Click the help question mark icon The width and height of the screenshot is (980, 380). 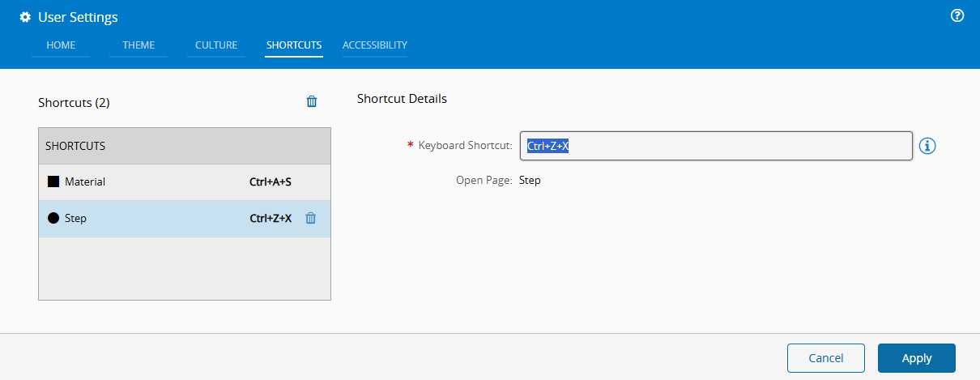point(957,15)
